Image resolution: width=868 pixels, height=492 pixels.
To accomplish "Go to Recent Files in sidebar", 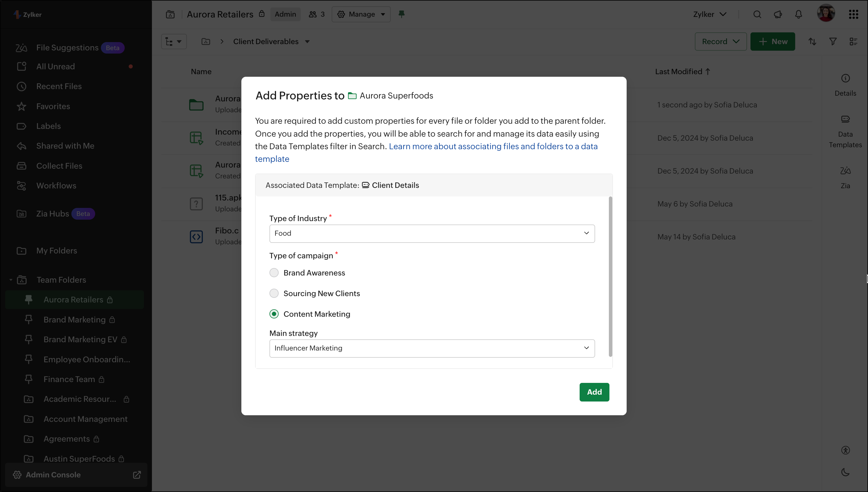I will click(x=59, y=86).
